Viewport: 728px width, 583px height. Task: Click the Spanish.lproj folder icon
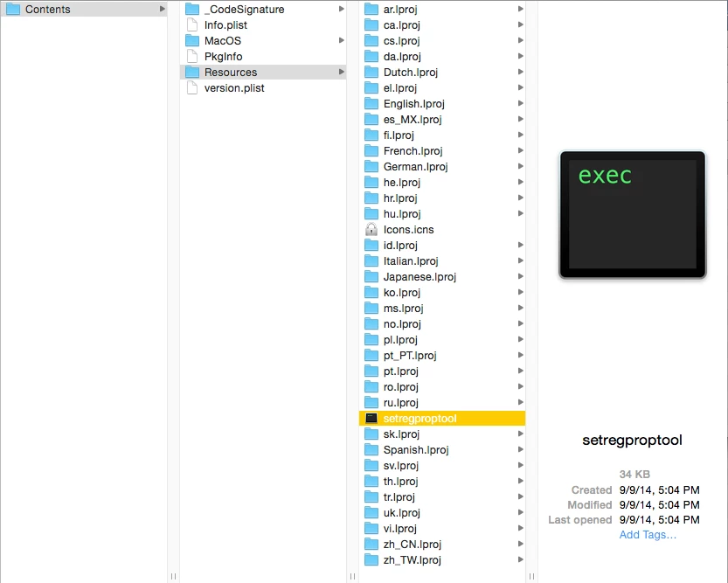tap(371, 450)
